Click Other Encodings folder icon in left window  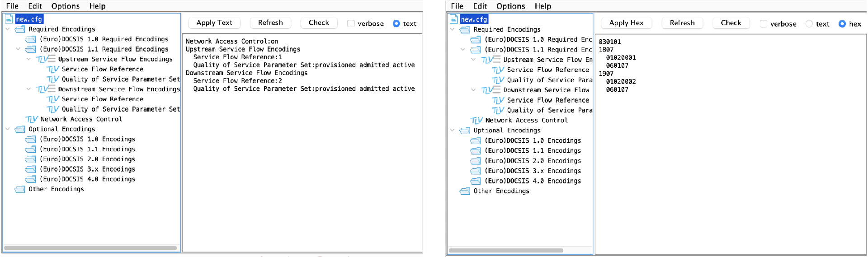[x=20, y=189]
